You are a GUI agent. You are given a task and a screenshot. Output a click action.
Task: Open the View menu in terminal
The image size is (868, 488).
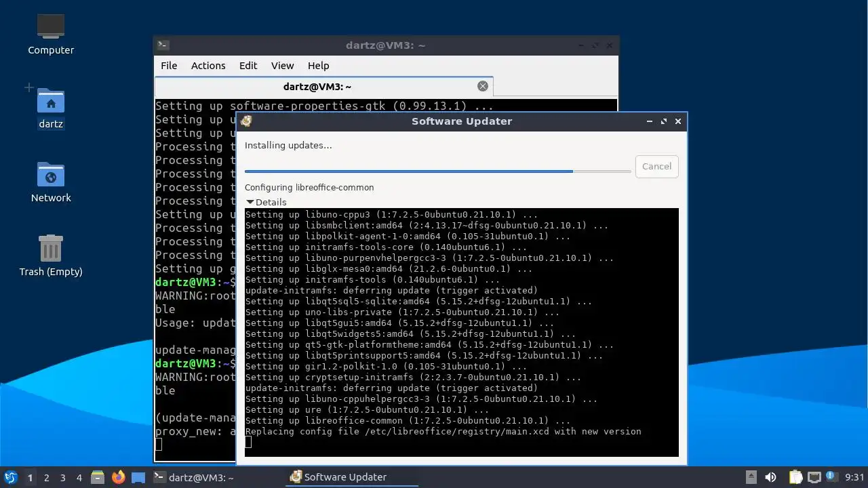click(283, 66)
